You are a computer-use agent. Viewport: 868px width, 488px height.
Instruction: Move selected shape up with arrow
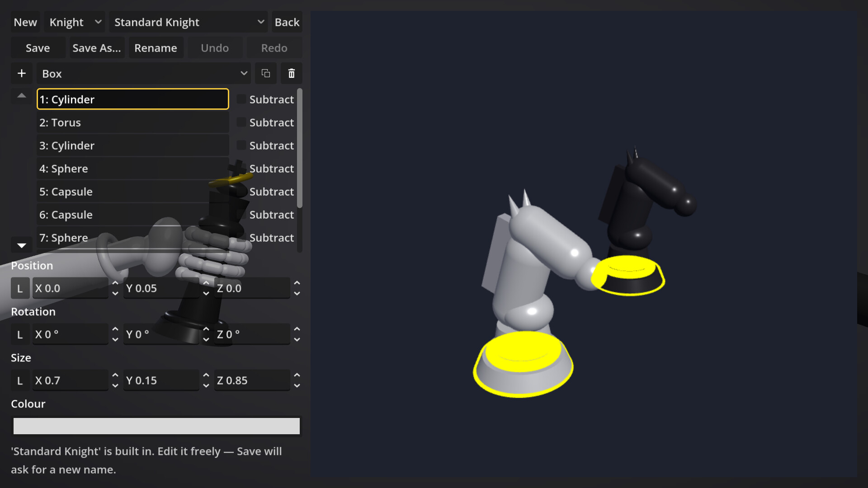21,96
